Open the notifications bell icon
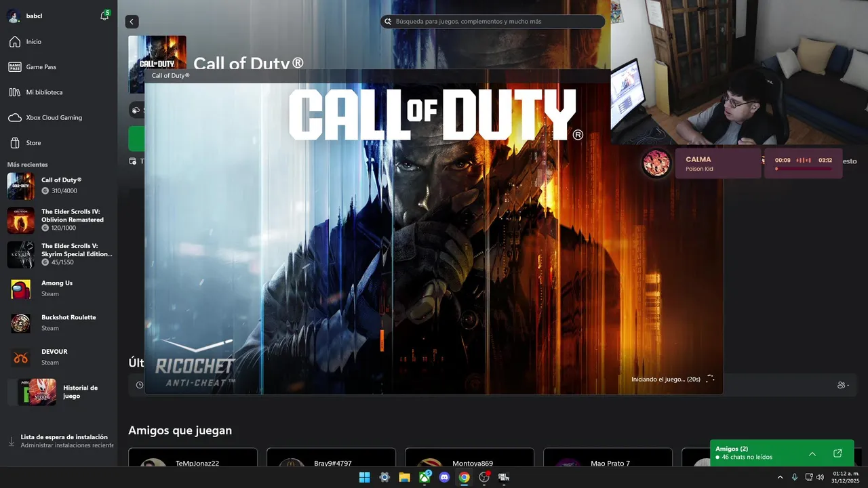 104,16
